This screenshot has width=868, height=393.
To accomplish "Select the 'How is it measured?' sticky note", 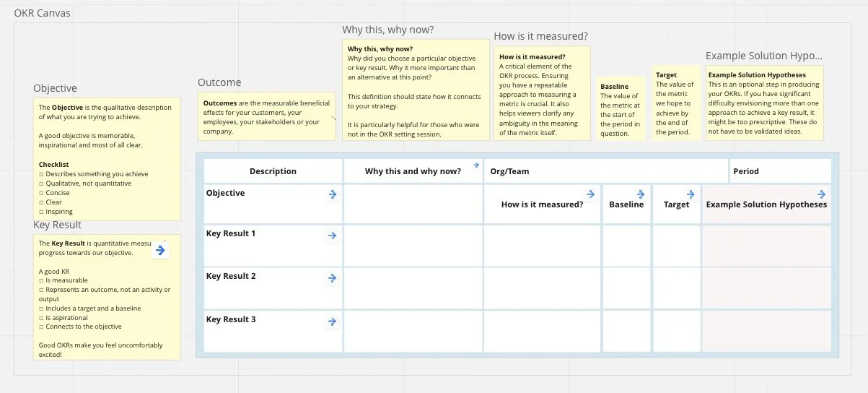I will [x=542, y=93].
